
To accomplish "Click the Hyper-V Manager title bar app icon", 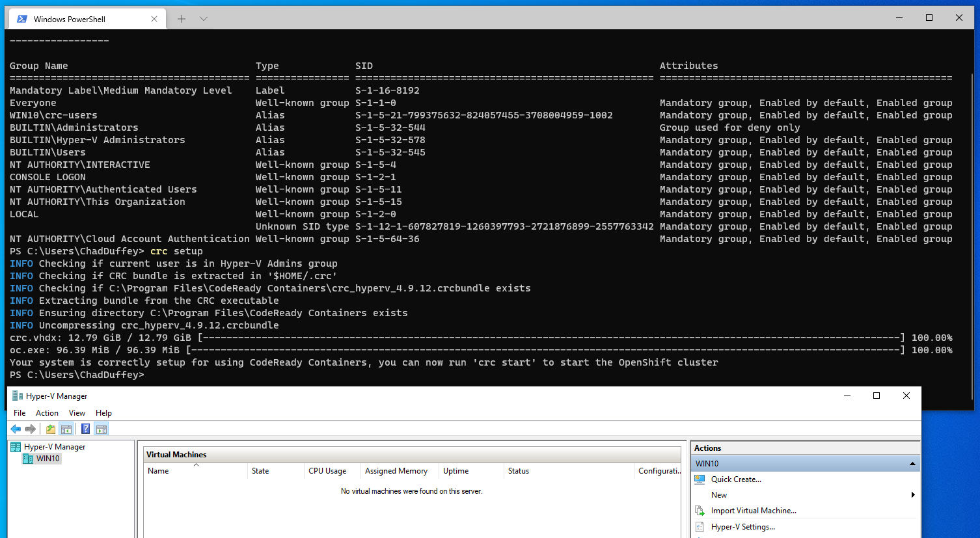I will [18, 396].
